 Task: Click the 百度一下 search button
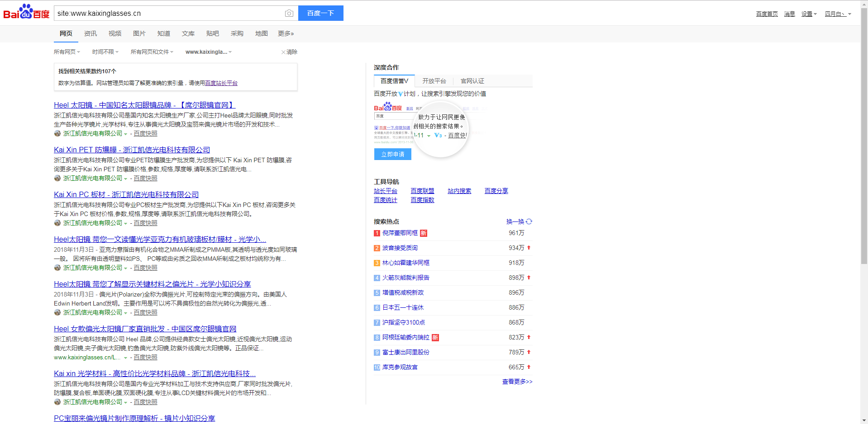(321, 13)
